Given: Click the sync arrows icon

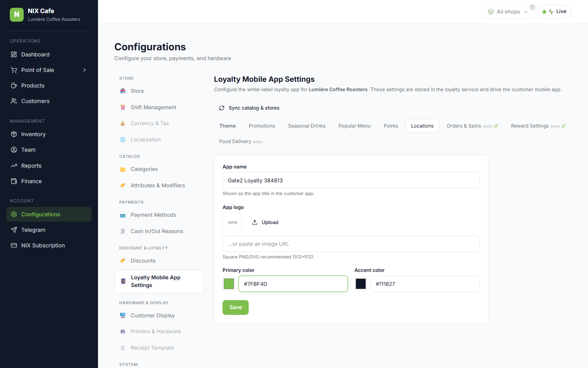Looking at the screenshot, I should 222,108.
